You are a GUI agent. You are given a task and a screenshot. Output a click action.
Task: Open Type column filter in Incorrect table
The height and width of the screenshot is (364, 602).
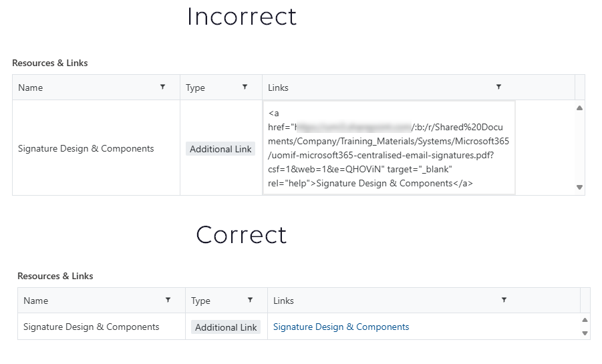pyautogui.click(x=245, y=87)
